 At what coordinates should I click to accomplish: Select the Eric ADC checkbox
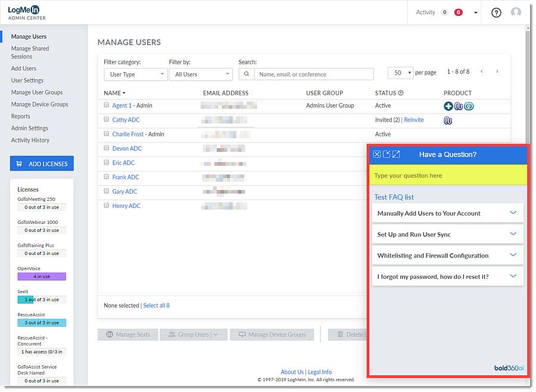[107, 163]
